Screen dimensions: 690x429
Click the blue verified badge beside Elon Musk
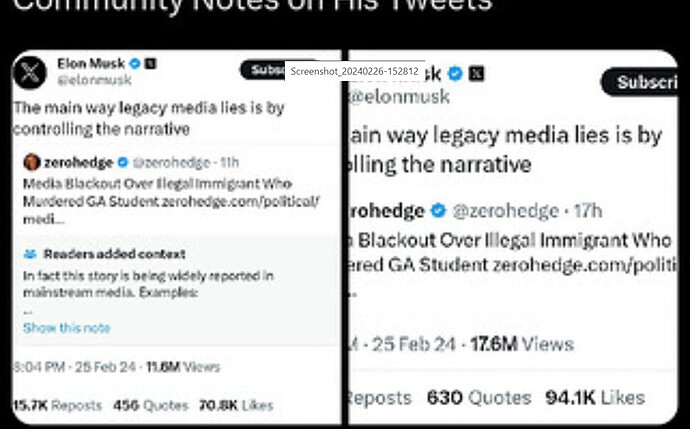(135, 63)
